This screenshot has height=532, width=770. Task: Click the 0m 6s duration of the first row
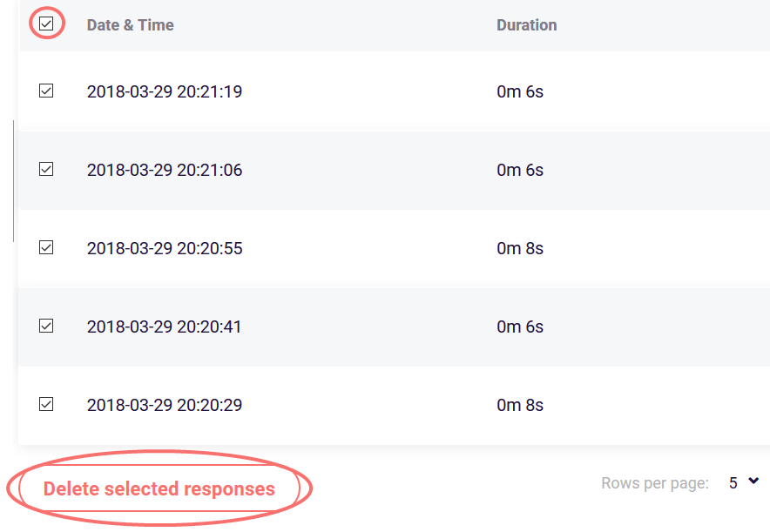pyautogui.click(x=520, y=91)
